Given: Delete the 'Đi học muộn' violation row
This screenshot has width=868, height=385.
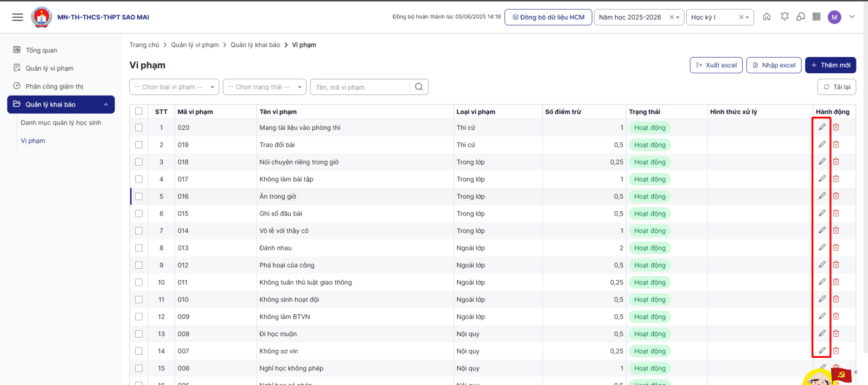Looking at the screenshot, I should (x=836, y=333).
